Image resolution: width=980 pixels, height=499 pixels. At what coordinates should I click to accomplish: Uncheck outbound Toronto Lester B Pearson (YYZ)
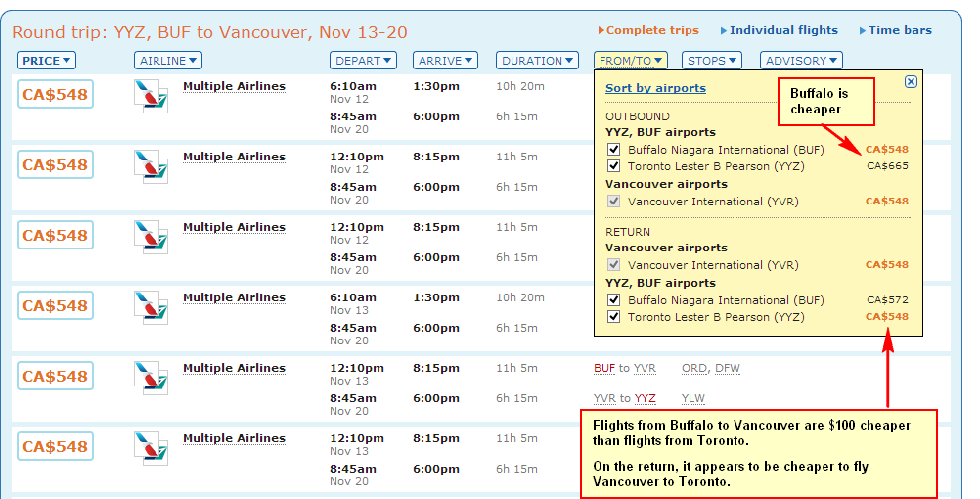pyautogui.click(x=614, y=165)
